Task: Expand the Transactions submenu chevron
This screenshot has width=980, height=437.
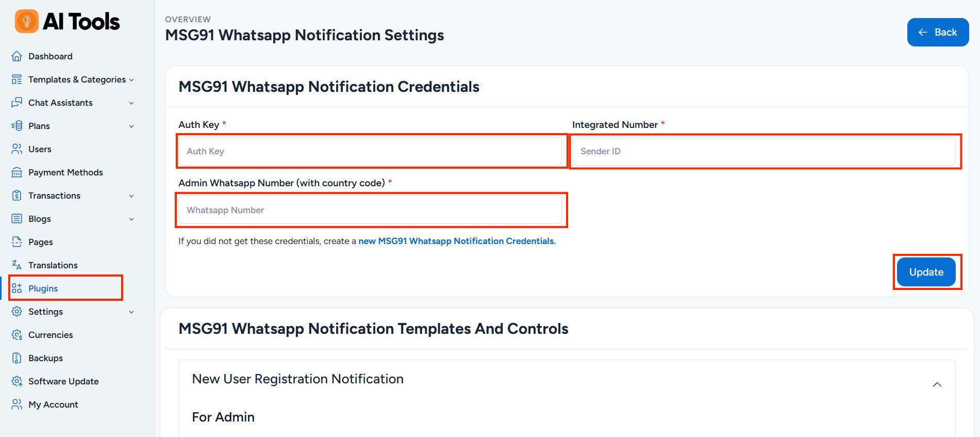Action: coord(131,196)
